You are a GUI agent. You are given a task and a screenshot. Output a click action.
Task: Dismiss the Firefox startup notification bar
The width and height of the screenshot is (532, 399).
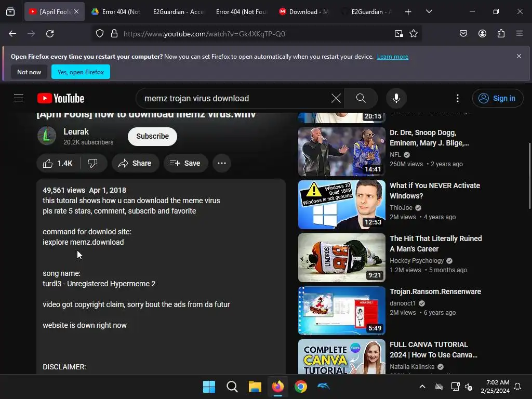[x=519, y=56]
